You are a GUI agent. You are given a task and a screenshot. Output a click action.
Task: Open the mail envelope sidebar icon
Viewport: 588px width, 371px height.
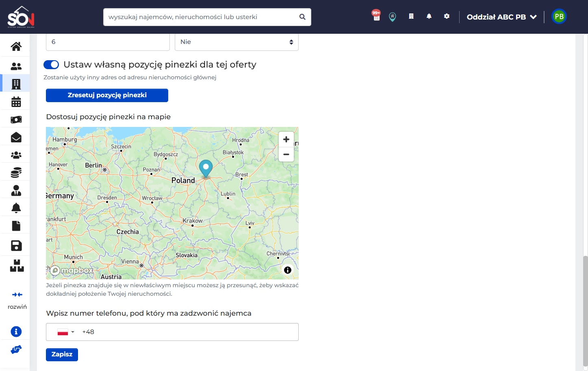click(16, 137)
